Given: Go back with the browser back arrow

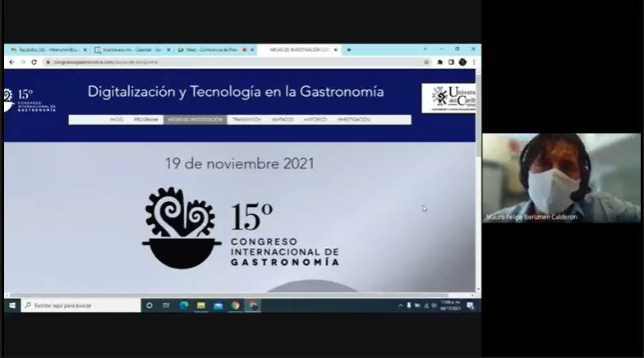Looking at the screenshot, I should [11, 62].
